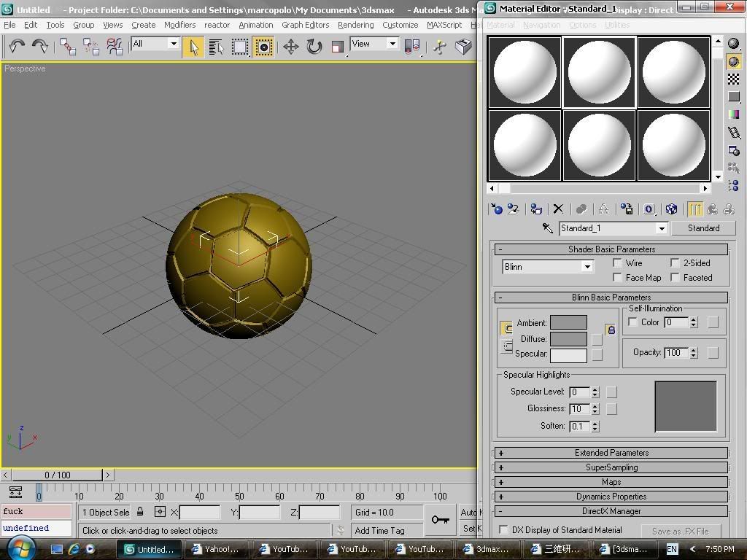Expand the Maps rollout

tap(611, 482)
